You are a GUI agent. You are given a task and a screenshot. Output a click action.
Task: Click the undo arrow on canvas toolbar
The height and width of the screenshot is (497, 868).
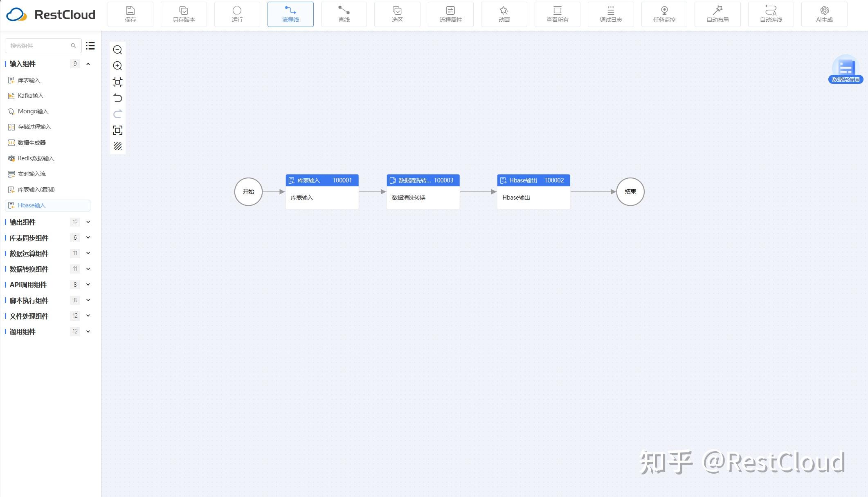click(x=118, y=98)
